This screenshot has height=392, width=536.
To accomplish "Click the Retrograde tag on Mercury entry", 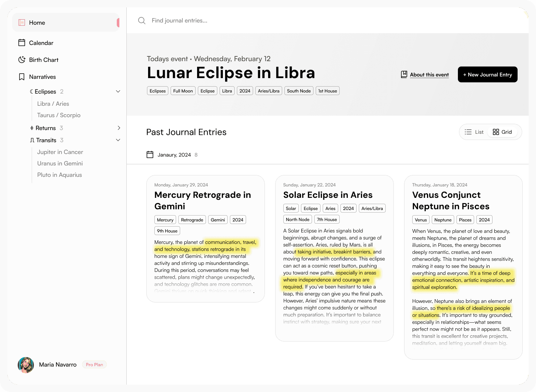I will coord(192,220).
